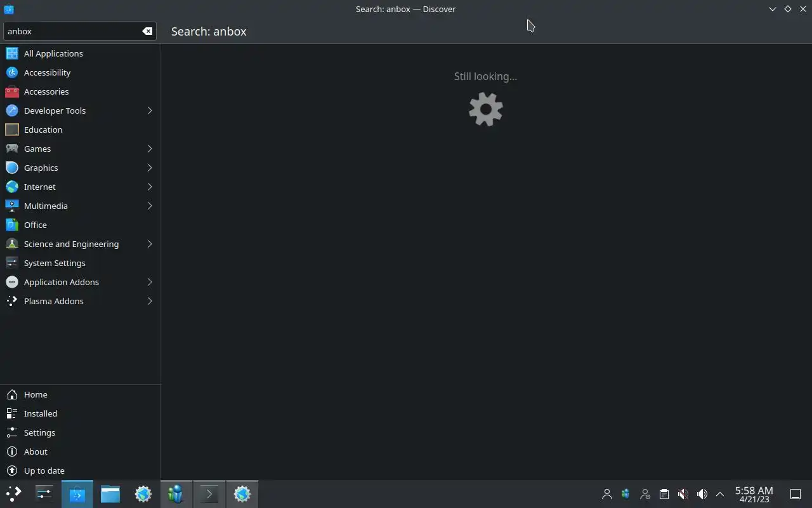
Task: Open the clipboard tray icon
Action: pyautogui.click(x=664, y=493)
